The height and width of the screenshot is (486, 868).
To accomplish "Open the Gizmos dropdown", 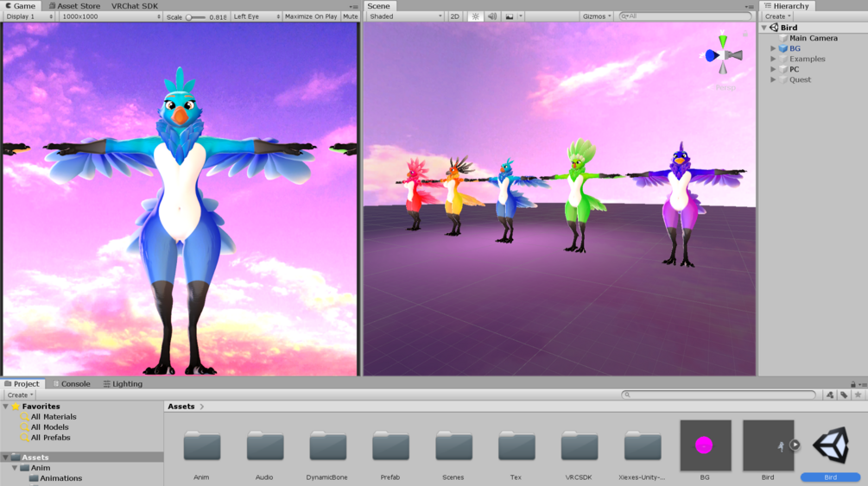I will click(x=596, y=16).
